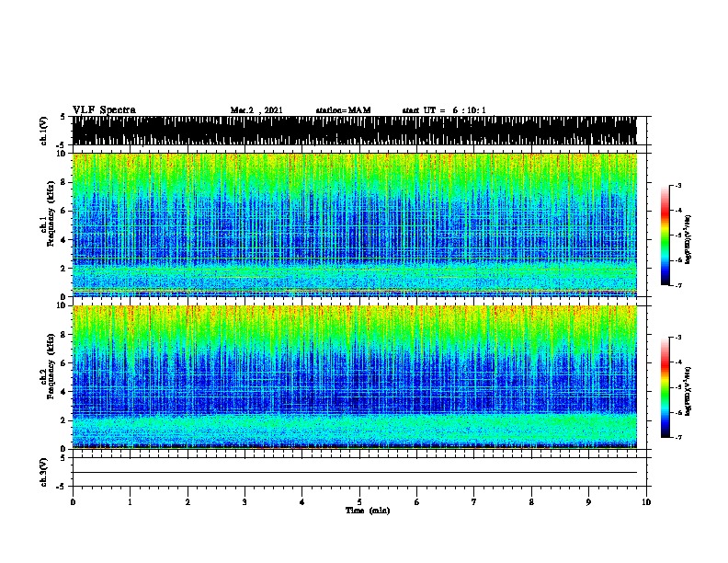The image size is (728, 563).
Task: Click the "5" tick of ch.1(V) axis
Action: 63,117
